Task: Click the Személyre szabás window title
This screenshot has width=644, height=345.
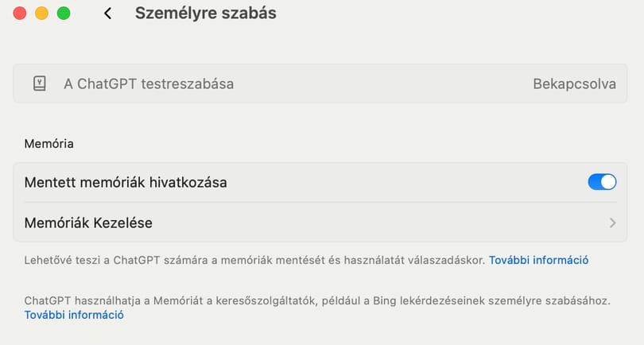Action: pos(206,14)
